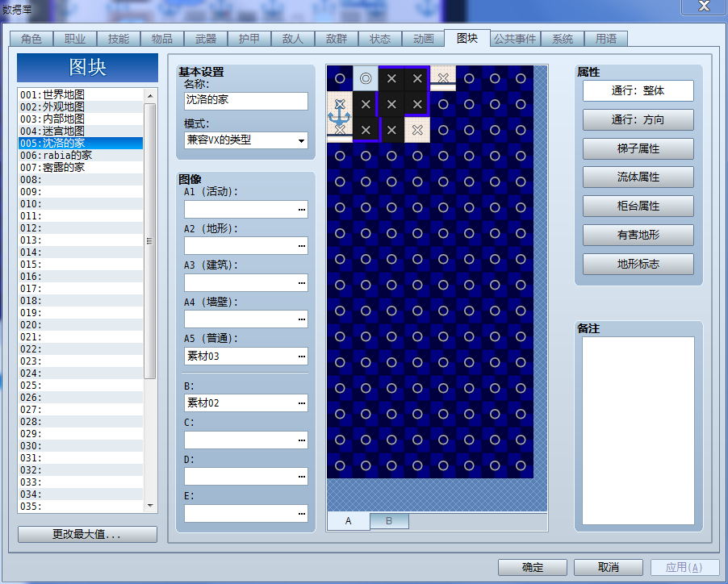Select 001:世界地图 in the tileset list
Screen dimensions: 728x584
pyautogui.click(x=81, y=94)
